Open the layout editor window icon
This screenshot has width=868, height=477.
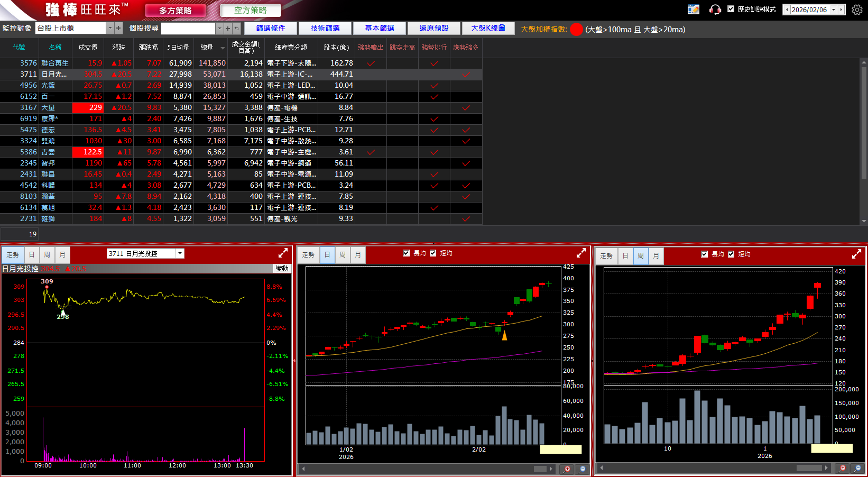coord(693,10)
